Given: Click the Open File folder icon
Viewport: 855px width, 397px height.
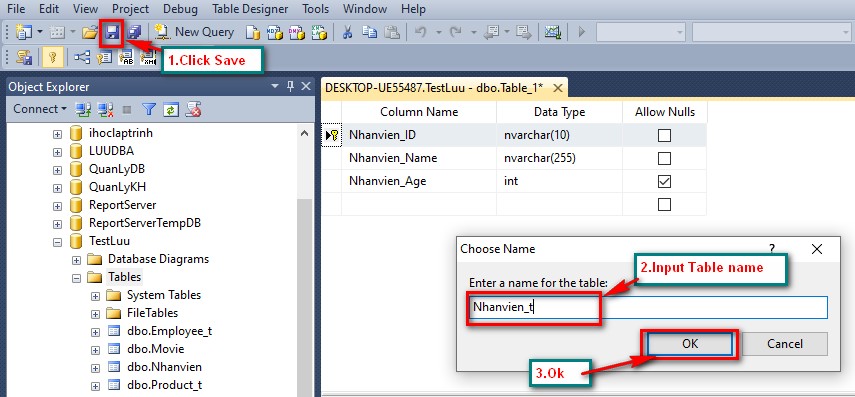Looking at the screenshot, I should tap(89, 33).
